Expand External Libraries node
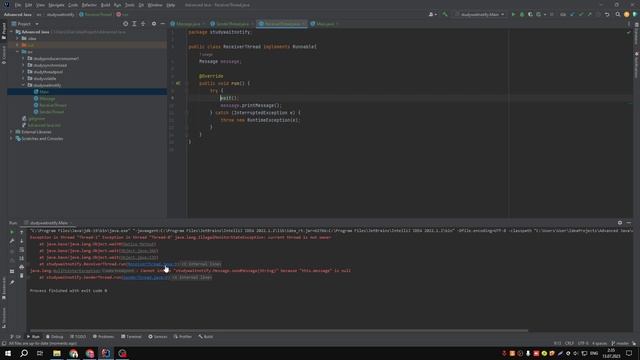This screenshot has width=640, height=360. (x=11, y=132)
